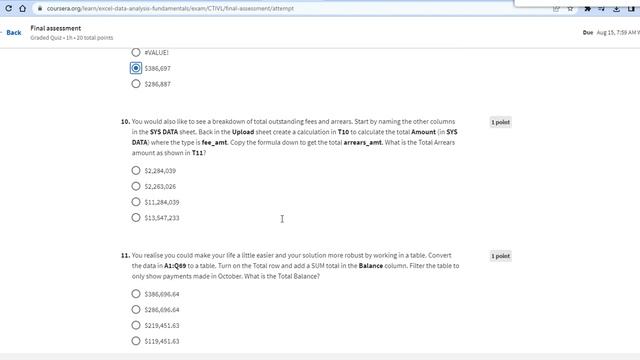Image resolution: width=640 pixels, height=360 pixels.
Task: Click the site lock icon in address bar
Action: click(x=40, y=8)
